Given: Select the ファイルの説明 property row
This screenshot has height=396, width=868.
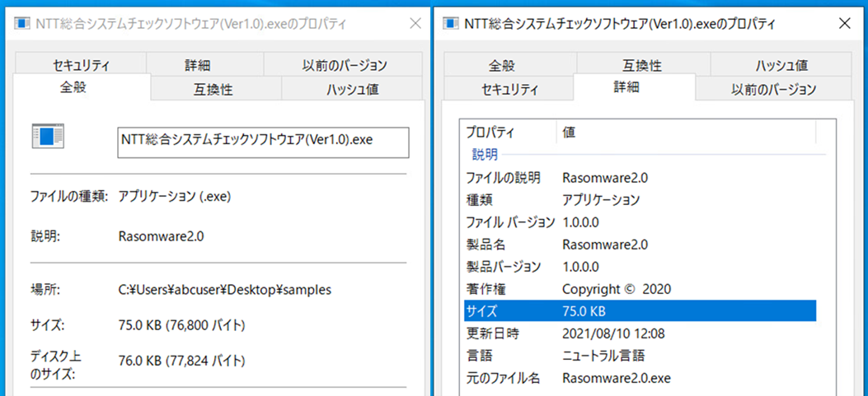Looking at the screenshot, I should [x=640, y=177].
